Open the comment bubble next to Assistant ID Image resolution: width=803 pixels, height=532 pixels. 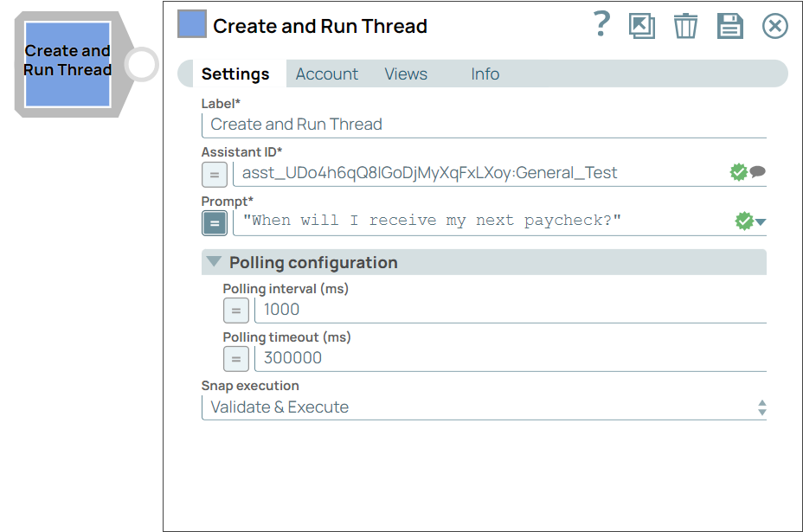[x=758, y=171]
